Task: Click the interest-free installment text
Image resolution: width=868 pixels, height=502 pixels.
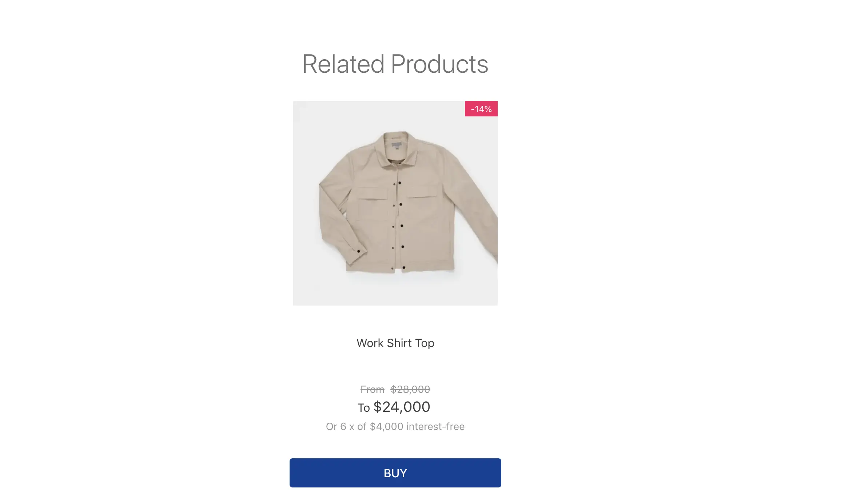Action: [x=395, y=426]
